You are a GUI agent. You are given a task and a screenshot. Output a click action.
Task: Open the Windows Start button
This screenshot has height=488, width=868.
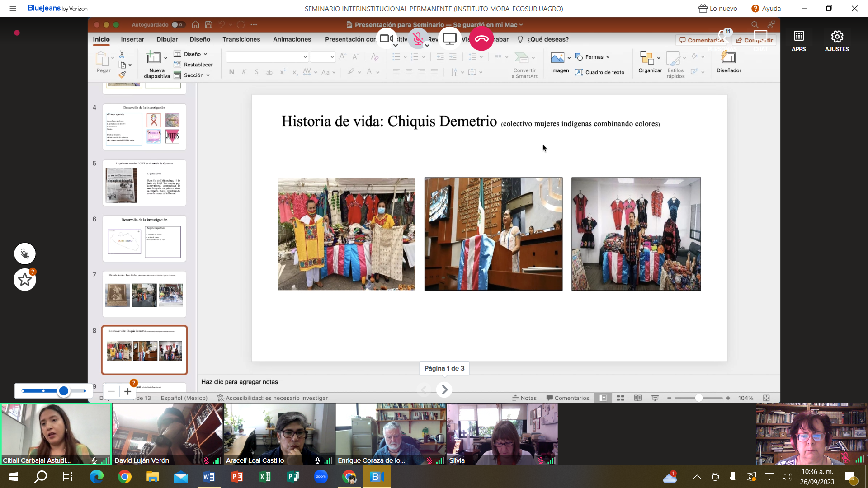14,477
